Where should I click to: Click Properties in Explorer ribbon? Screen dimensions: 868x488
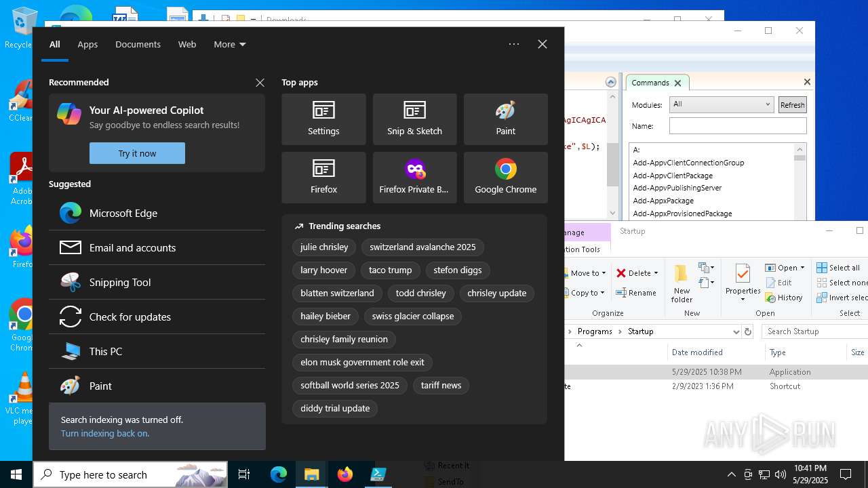tap(743, 284)
